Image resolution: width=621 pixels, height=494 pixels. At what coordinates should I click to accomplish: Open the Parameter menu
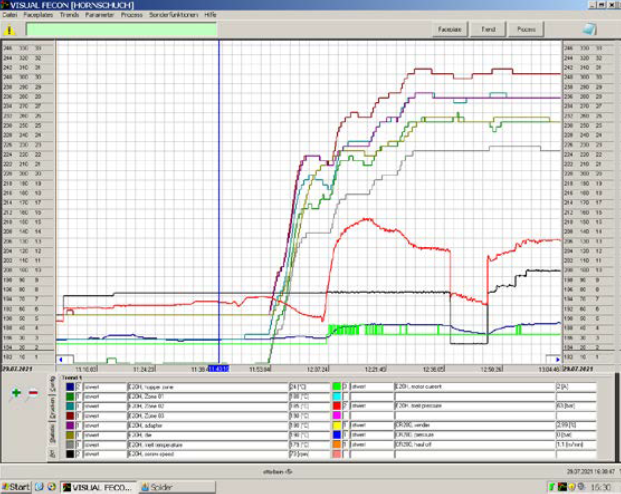[x=100, y=17]
